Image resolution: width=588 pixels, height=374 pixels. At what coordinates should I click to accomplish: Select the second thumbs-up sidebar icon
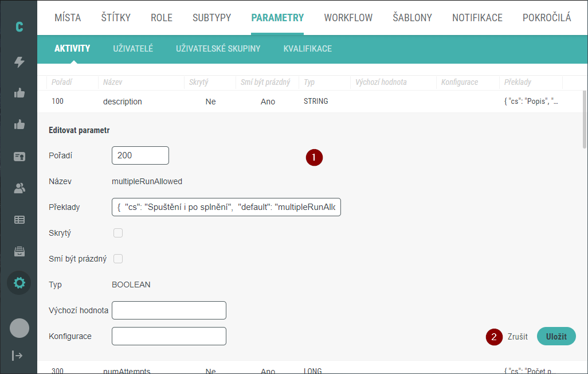(19, 124)
